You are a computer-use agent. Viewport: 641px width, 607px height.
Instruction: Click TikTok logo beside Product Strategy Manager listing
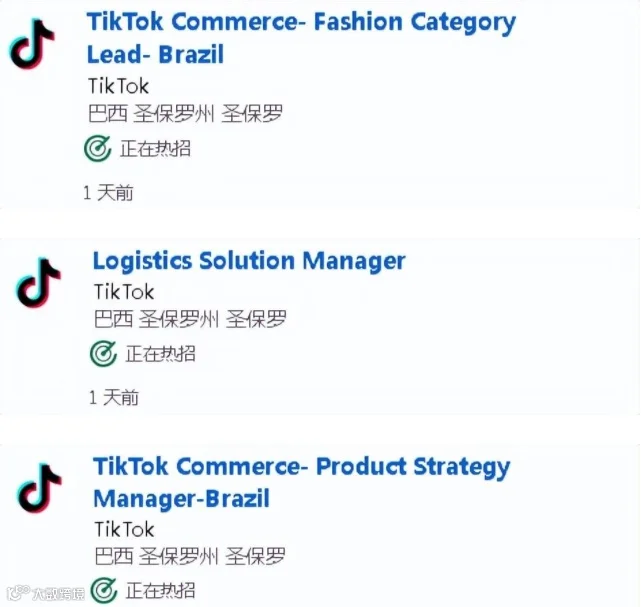click(39, 488)
